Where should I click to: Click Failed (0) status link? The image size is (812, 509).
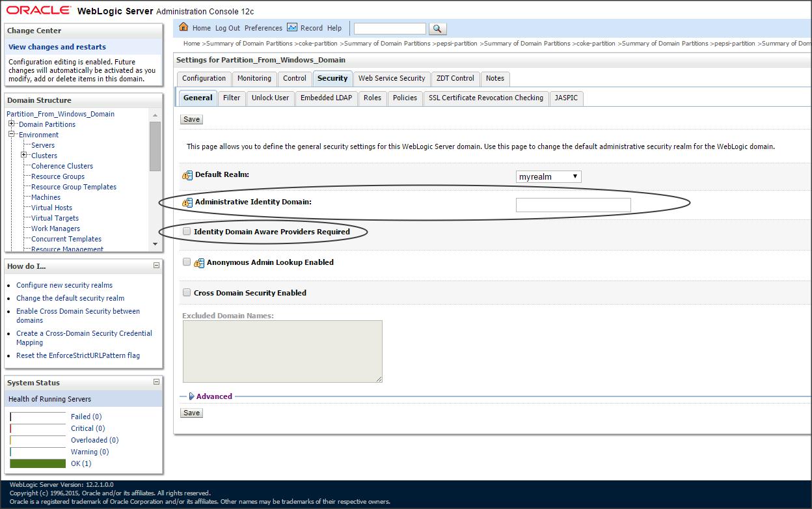86,417
